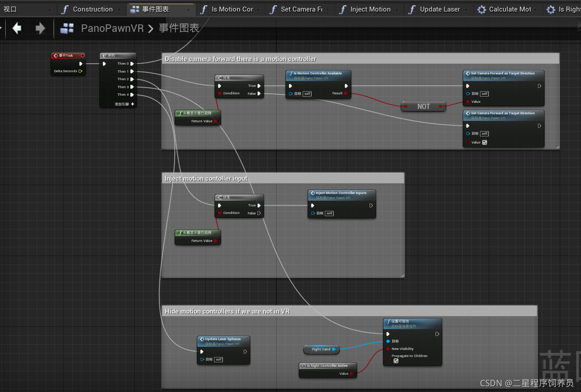Click the blueprint graph icon beside PanoPawnVR

(x=67, y=29)
